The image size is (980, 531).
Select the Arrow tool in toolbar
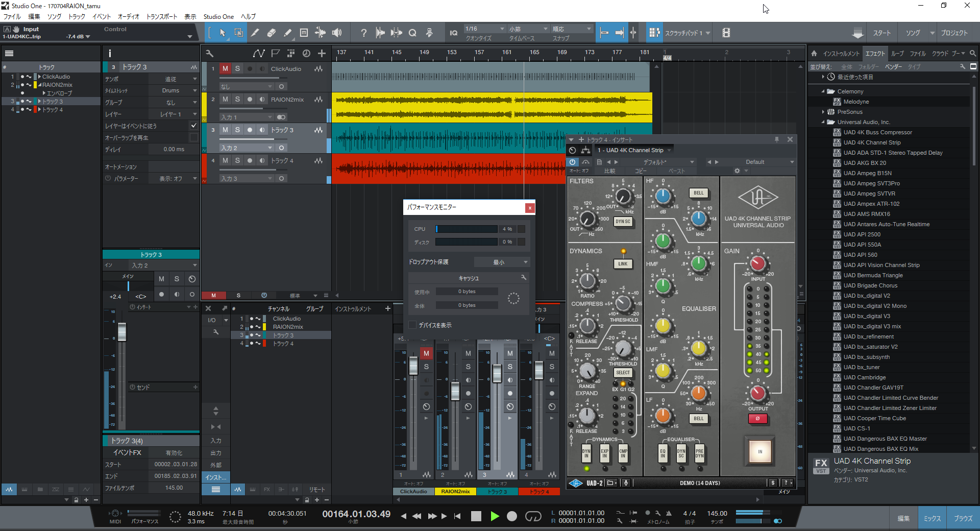click(223, 33)
